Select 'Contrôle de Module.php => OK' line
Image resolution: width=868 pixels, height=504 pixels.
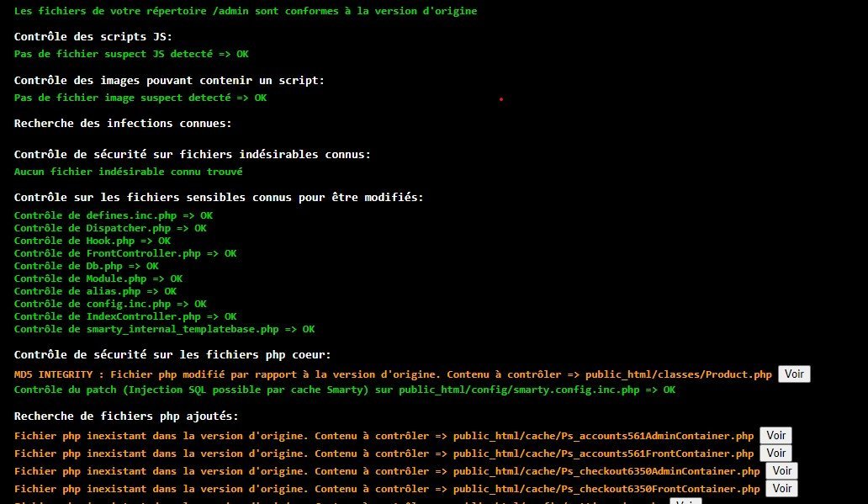[98, 279]
